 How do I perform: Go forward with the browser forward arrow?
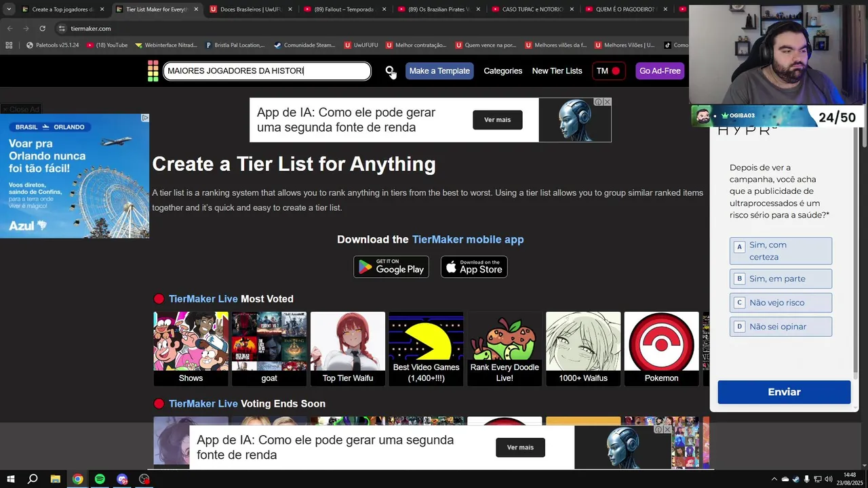tap(26, 28)
